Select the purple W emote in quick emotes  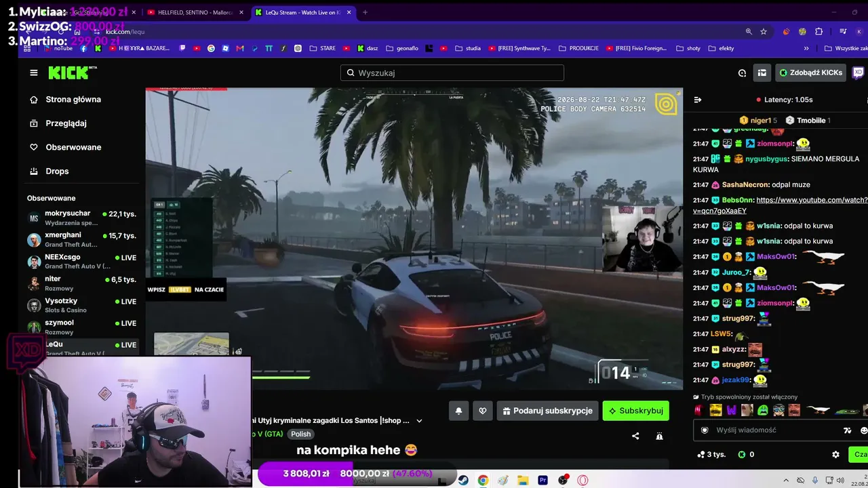[731, 410]
